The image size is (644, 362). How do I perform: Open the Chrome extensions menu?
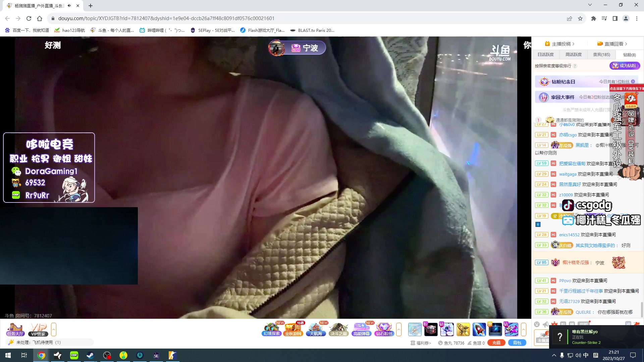tap(594, 18)
